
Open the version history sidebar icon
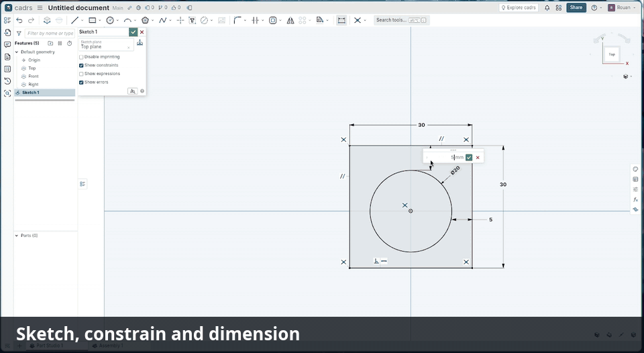(7, 81)
